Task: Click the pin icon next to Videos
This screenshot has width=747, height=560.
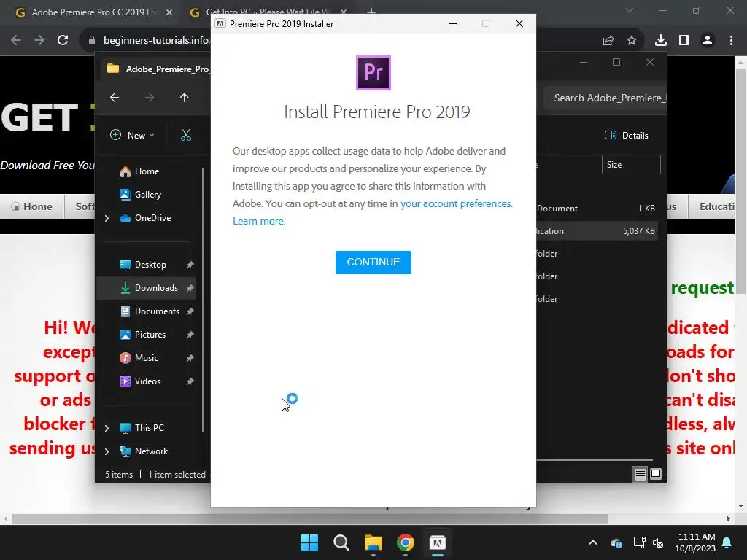Action: tap(190, 381)
